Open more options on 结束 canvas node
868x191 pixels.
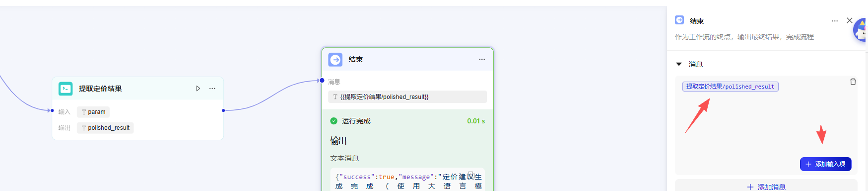(x=482, y=59)
